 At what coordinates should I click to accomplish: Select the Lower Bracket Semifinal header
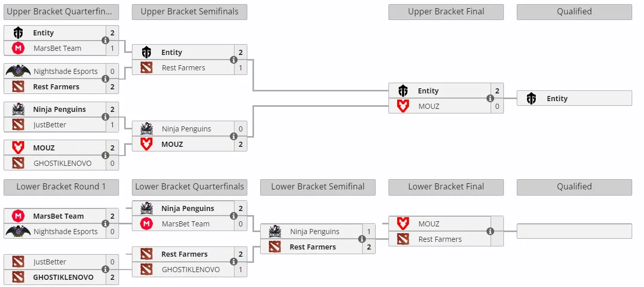pyautogui.click(x=318, y=187)
